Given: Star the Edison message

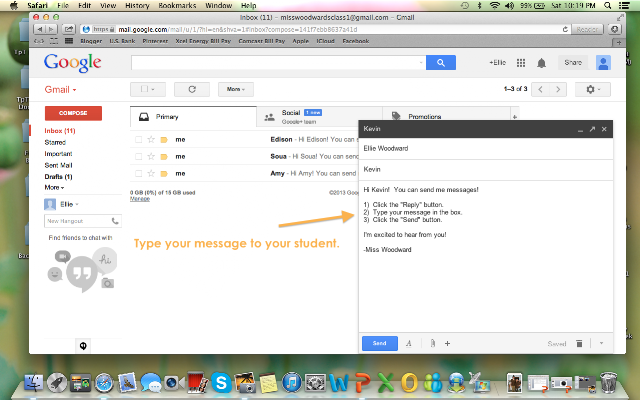Looking at the screenshot, I should pyautogui.click(x=151, y=140).
